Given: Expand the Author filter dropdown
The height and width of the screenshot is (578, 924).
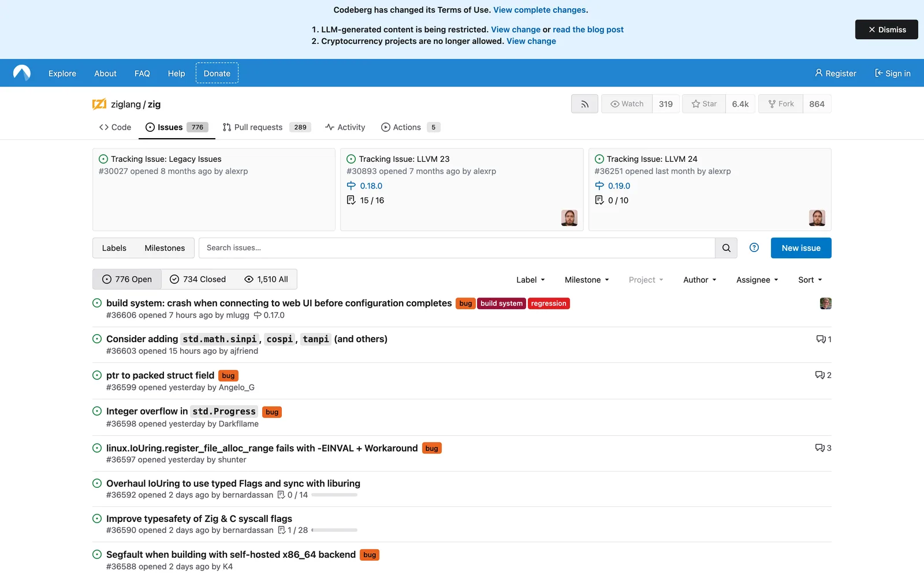Looking at the screenshot, I should pyautogui.click(x=700, y=280).
